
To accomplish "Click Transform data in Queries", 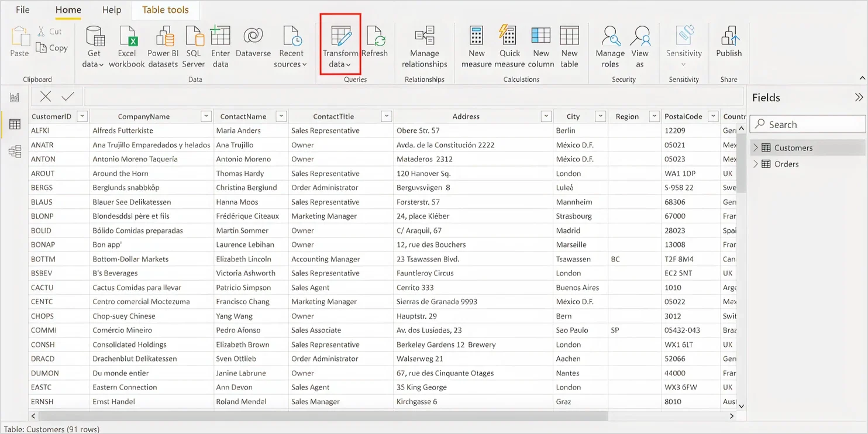I will click(340, 47).
